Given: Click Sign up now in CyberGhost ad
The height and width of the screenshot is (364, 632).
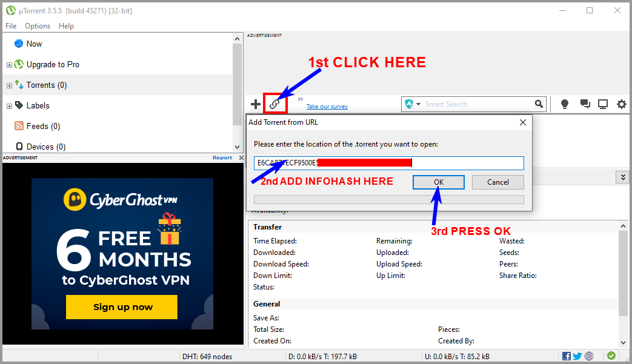Looking at the screenshot, I should tap(122, 307).
